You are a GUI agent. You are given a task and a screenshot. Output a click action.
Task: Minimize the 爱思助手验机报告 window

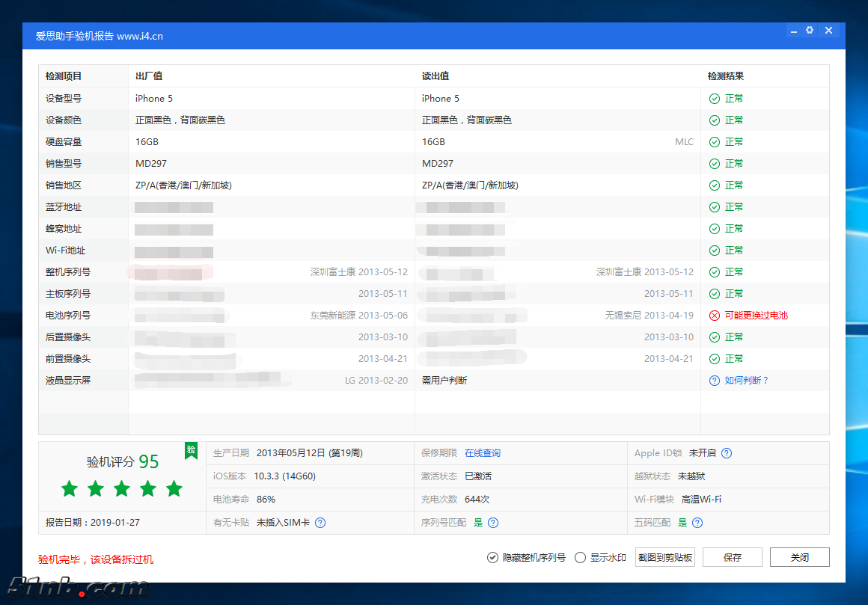(x=794, y=31)
